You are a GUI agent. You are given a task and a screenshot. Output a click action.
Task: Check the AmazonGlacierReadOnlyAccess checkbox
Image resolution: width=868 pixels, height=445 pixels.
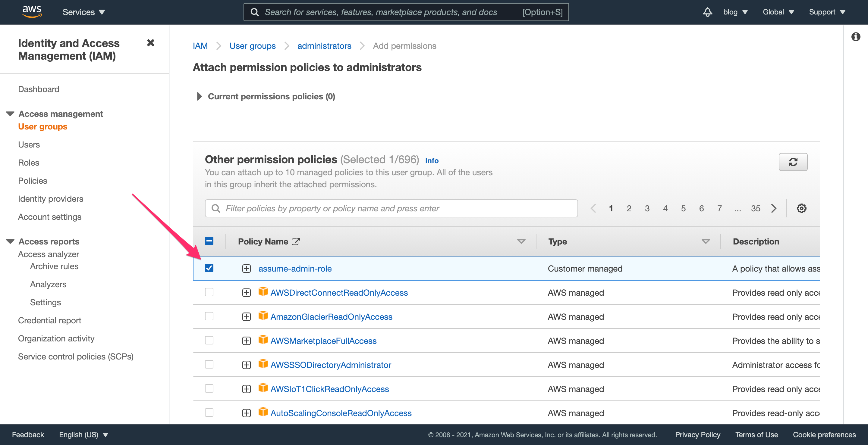point(209,316)
